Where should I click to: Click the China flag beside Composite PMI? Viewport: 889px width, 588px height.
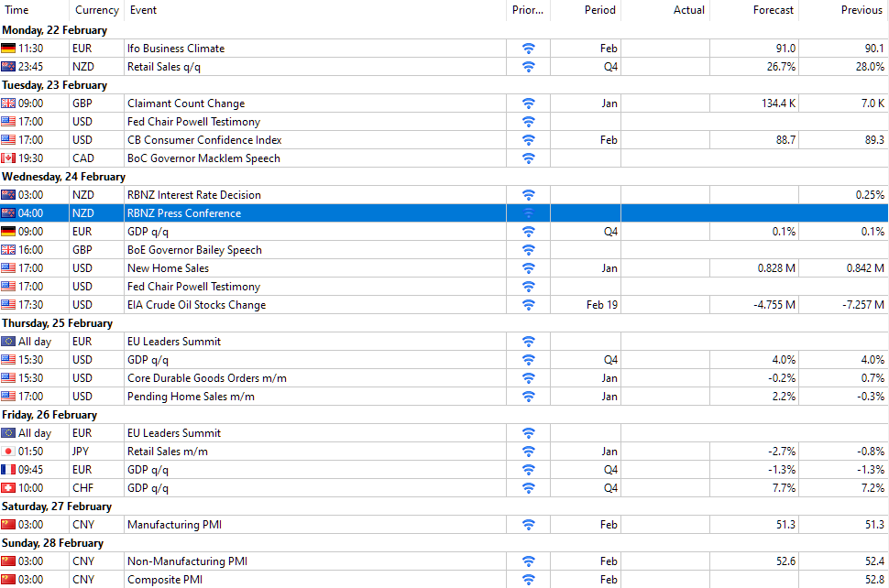pos(8,580)
